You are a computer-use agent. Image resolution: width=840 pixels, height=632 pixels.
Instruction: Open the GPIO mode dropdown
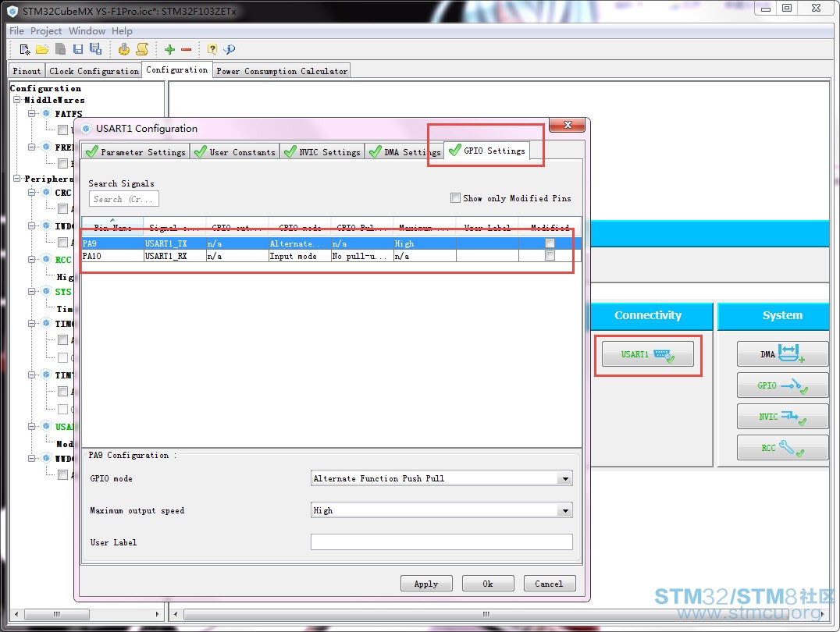[565, 478]
